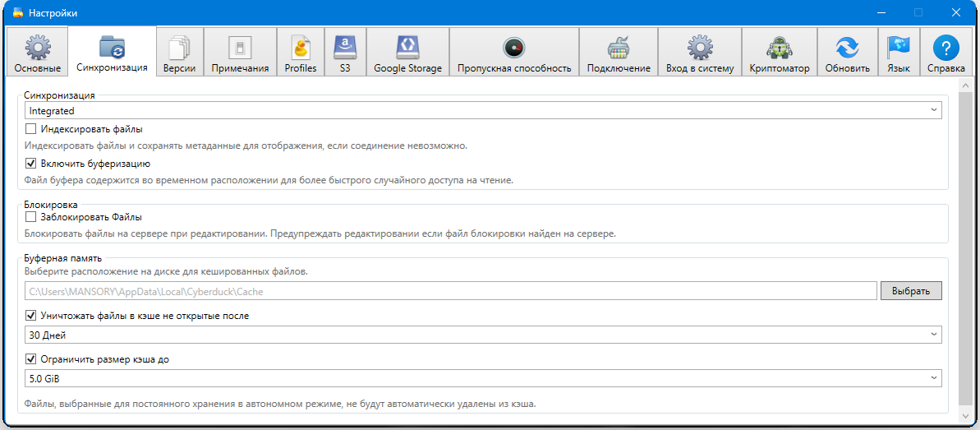Open the Справка question mark icon
The height and width of the screenshot is (430, 980).
945,48
